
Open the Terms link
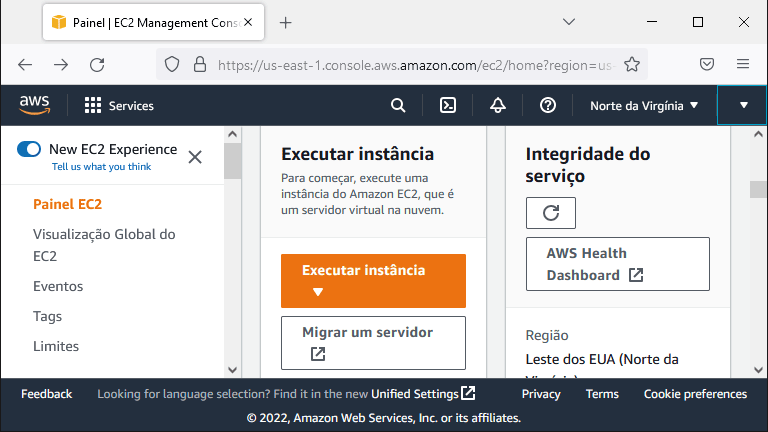pyautogui.click(x=602, y=394)
